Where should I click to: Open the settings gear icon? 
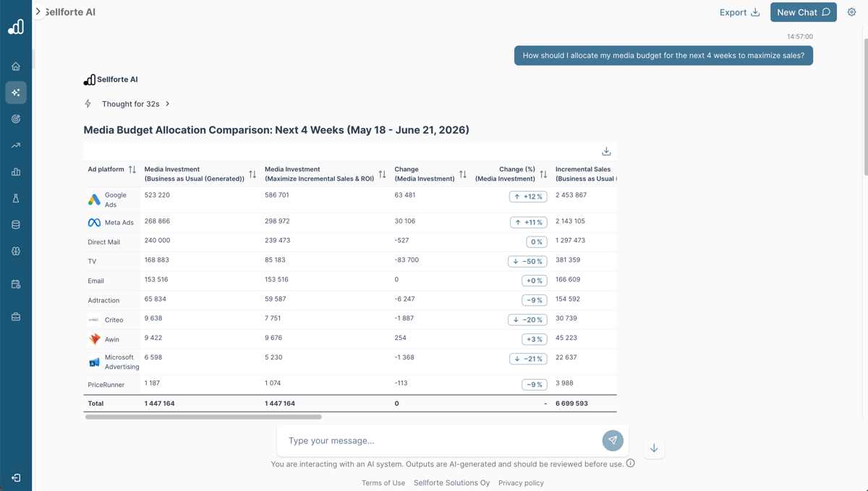click(851, 12)
